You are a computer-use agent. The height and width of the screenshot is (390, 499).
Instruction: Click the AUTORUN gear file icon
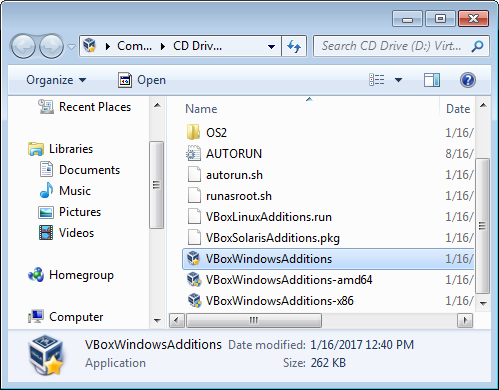pos(193,154)
